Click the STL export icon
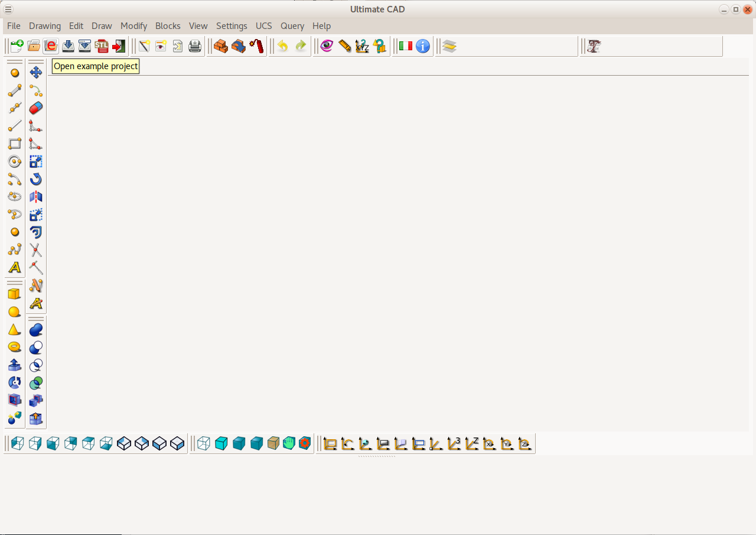The image size is (756, 535). [x=102, y=46]
